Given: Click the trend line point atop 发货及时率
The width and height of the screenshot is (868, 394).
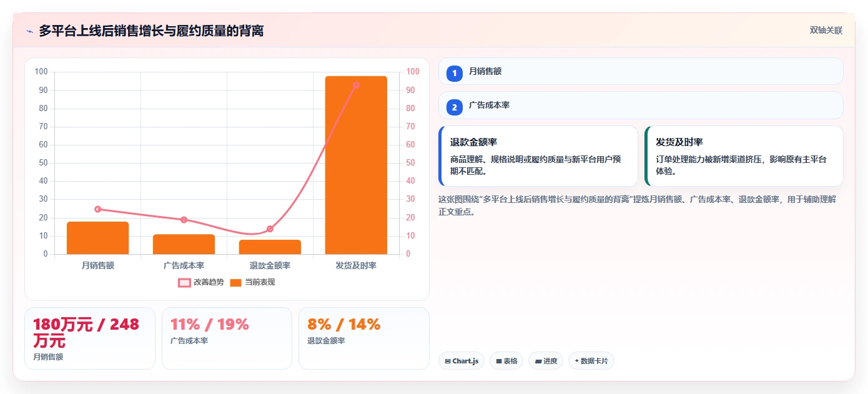Looking at the screenshot, I should pos(356,86).
